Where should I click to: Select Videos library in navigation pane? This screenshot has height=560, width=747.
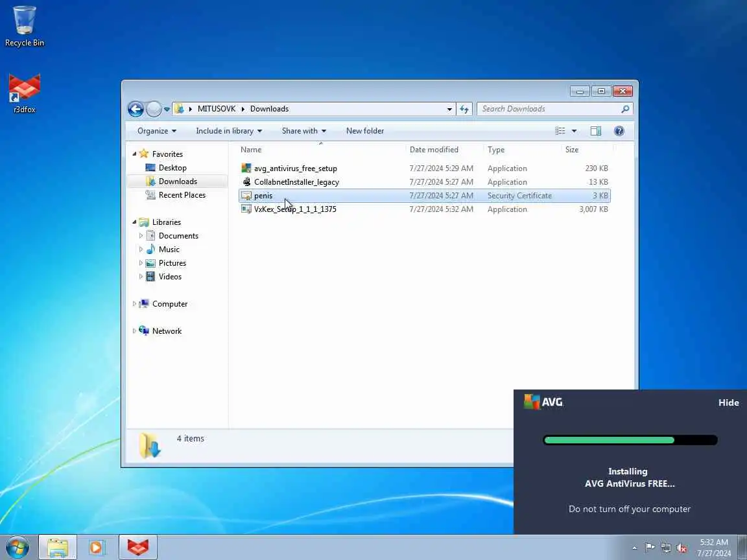point(170,277)
